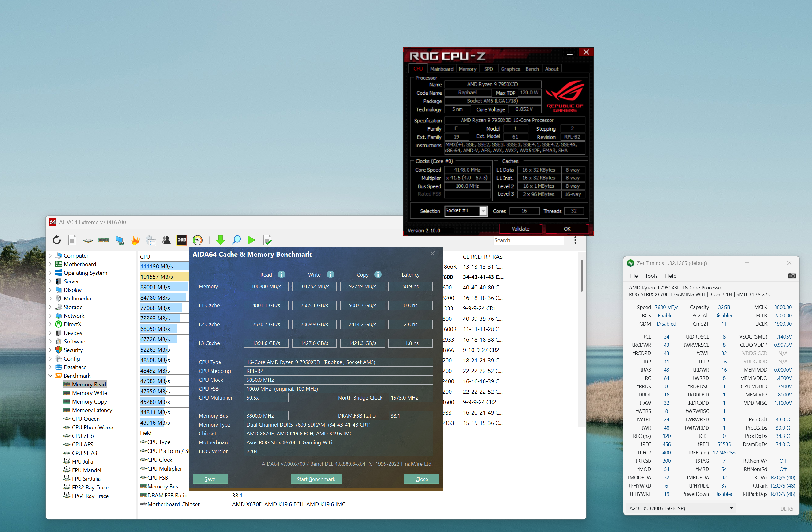Select the FP64 Ray-Trace benchmark item
Viewport: 812px width, 532px height.
tap(90, 496)
